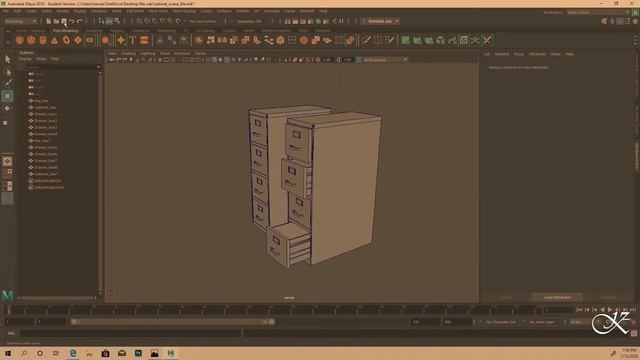Click the time slider track
Screen dimensions: 640x360
(x=273, y=310)
